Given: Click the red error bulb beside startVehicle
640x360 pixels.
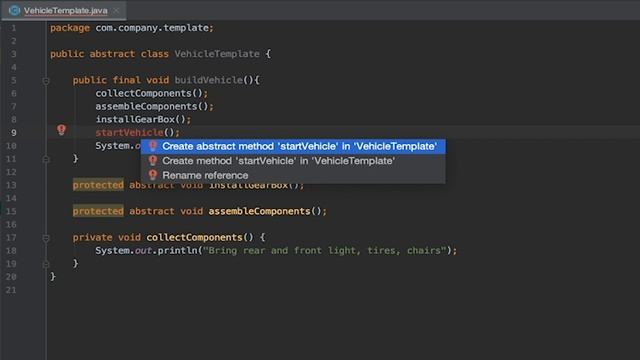Looking at the screenshot, I should [61, 130].
